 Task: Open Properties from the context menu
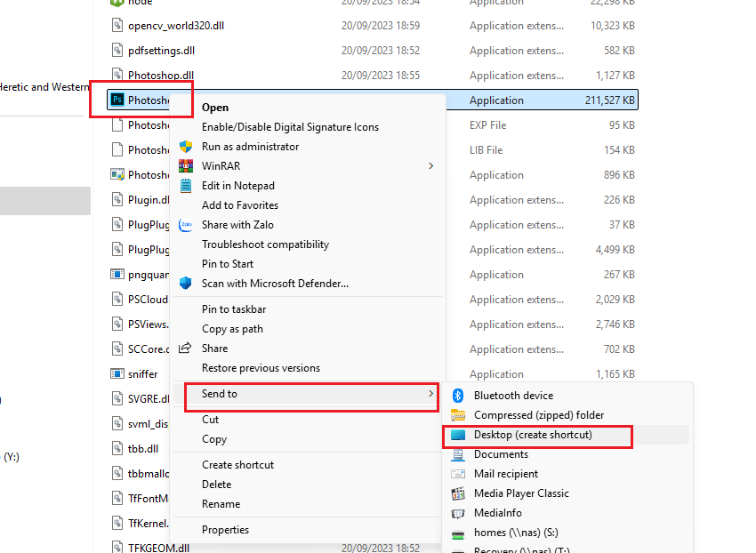225,530
